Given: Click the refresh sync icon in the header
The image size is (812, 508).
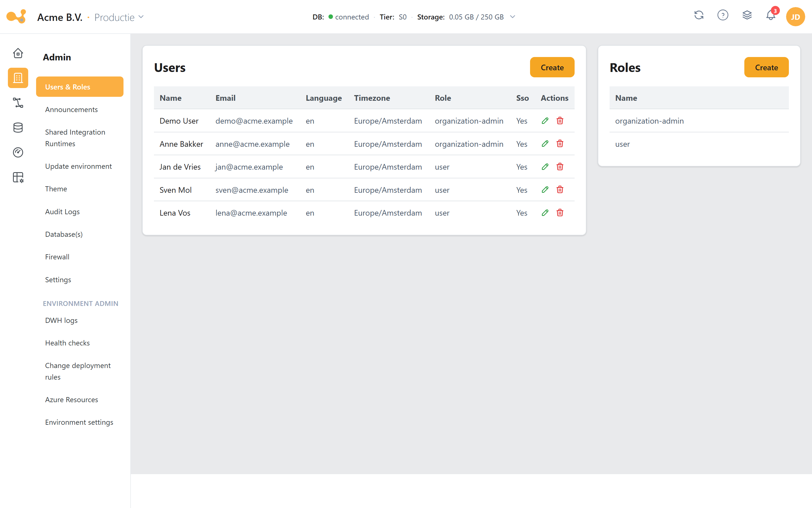Looking at the screenshot, I should tap(699, 15).
